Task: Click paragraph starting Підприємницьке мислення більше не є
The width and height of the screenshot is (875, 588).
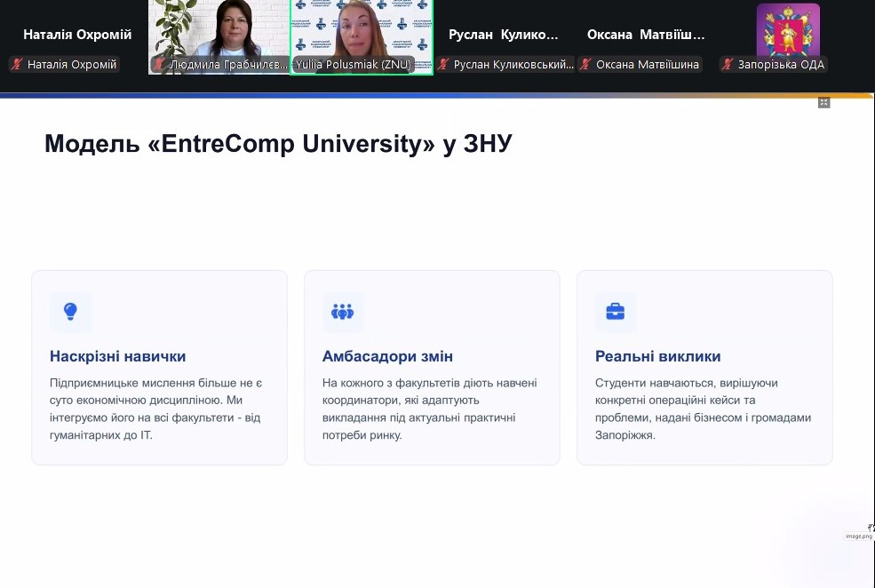Action: (x=155, y=409)
